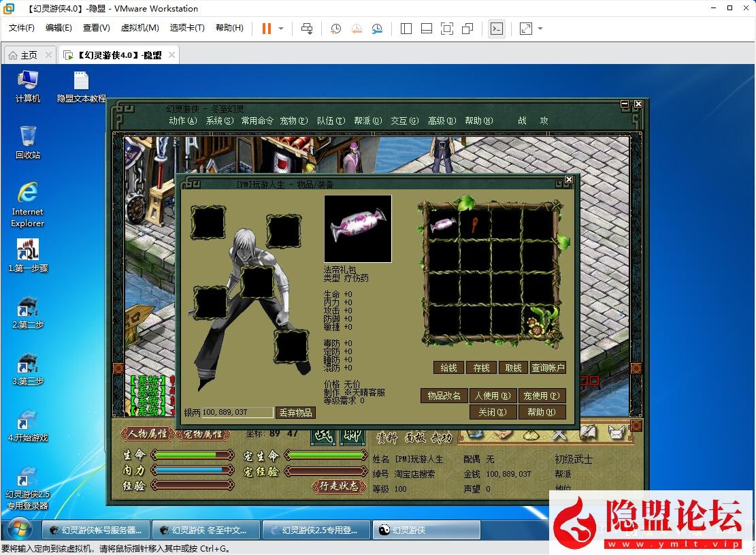This screenshot has width=756, height=555.
Task: Toggle the 人物属性 character attributes view
Action: [148, 434]
